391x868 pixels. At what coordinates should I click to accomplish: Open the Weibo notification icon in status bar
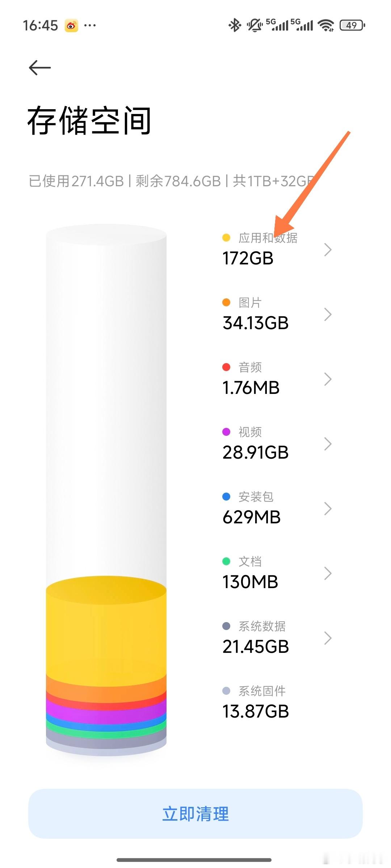pos(71,25)
